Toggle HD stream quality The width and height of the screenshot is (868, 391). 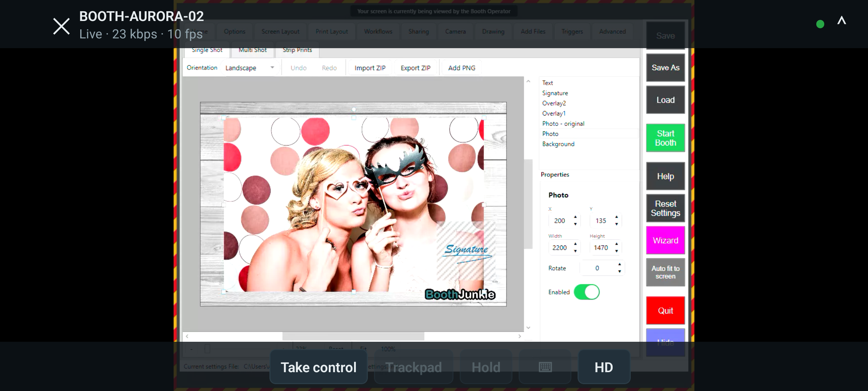604,367
